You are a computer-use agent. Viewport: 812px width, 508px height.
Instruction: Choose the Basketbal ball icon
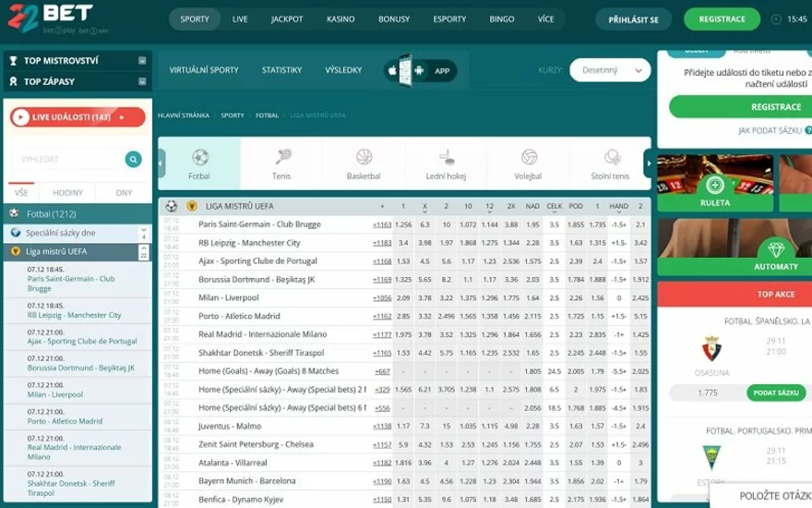point(364,156)
